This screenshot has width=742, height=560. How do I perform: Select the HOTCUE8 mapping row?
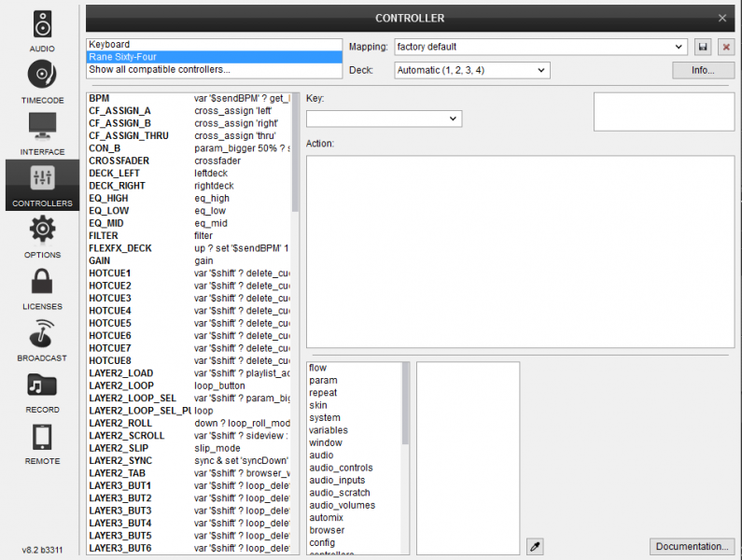tap(189, 360)
